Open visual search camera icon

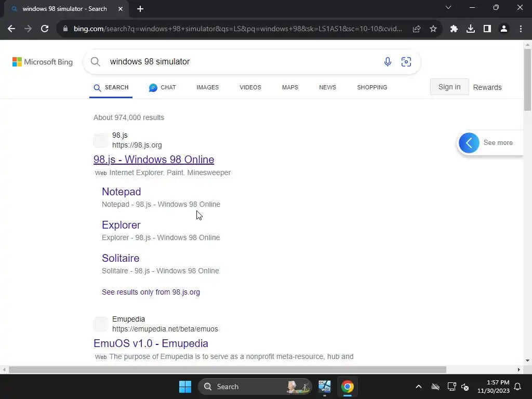[x=406, y=62]
